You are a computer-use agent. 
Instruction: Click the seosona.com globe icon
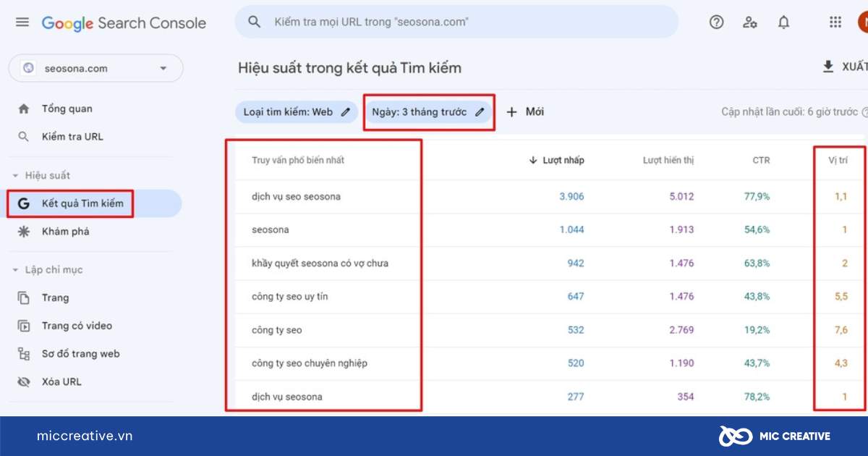(x=28, y=68)
